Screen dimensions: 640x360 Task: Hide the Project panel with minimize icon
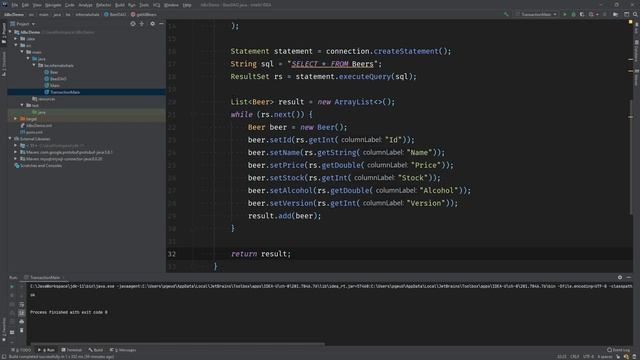(x=161, y=24)
